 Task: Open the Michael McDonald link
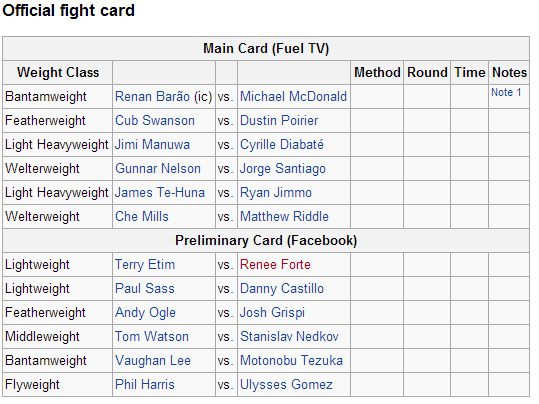[293, 97]
